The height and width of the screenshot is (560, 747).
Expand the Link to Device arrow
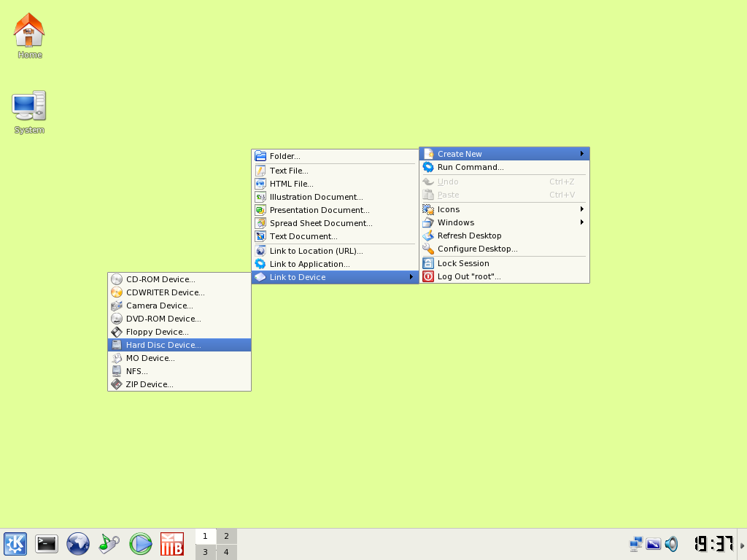coord(411,277)
